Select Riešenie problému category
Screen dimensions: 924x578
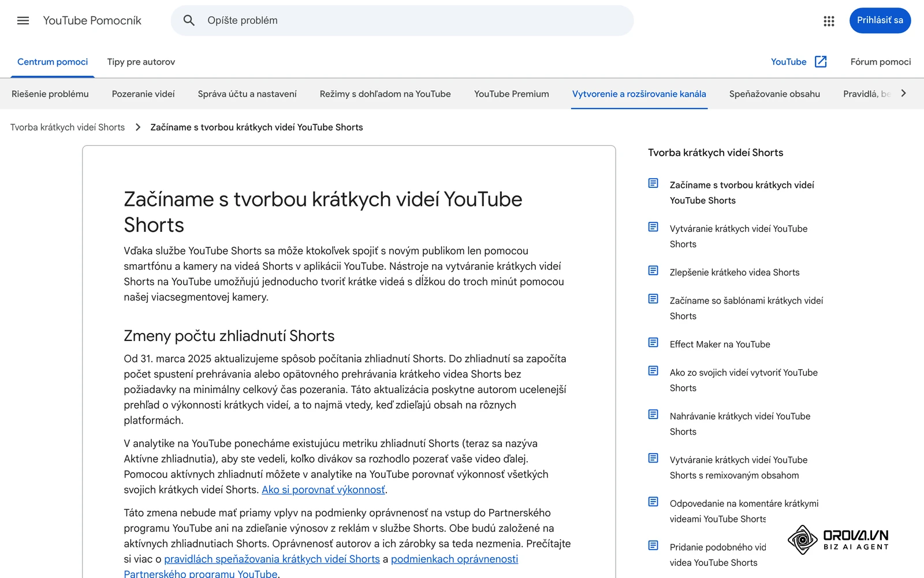(x=50, y=94)
